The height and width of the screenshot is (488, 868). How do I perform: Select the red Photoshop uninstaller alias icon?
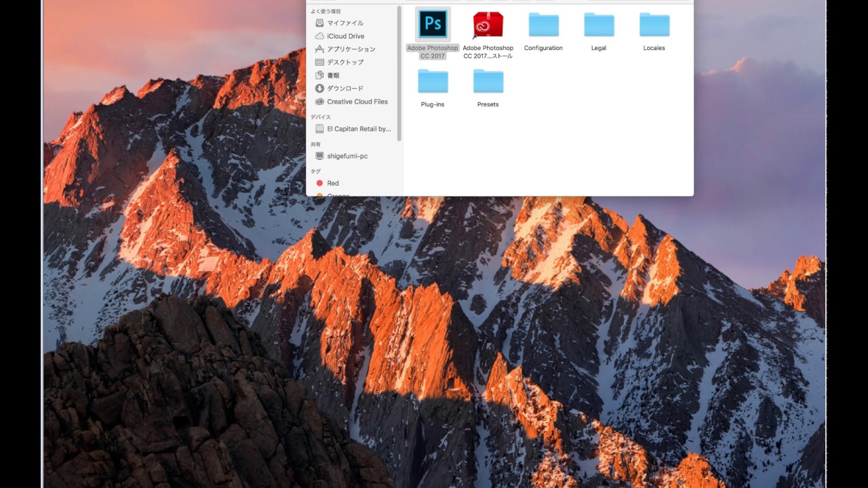pos(488,25)
